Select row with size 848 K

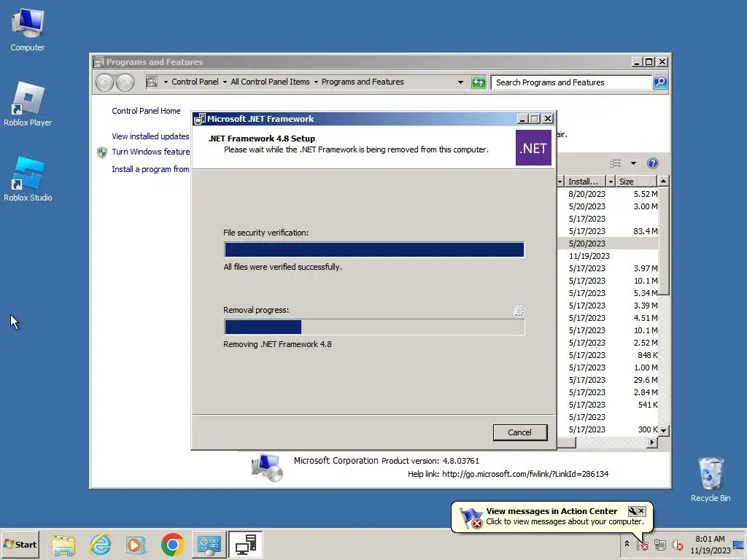point(608,355)
